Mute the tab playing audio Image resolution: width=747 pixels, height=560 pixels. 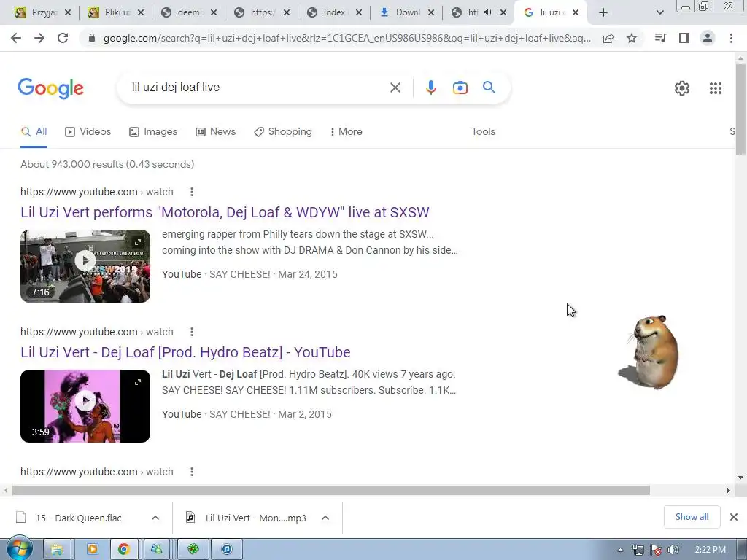click(488, 12)
